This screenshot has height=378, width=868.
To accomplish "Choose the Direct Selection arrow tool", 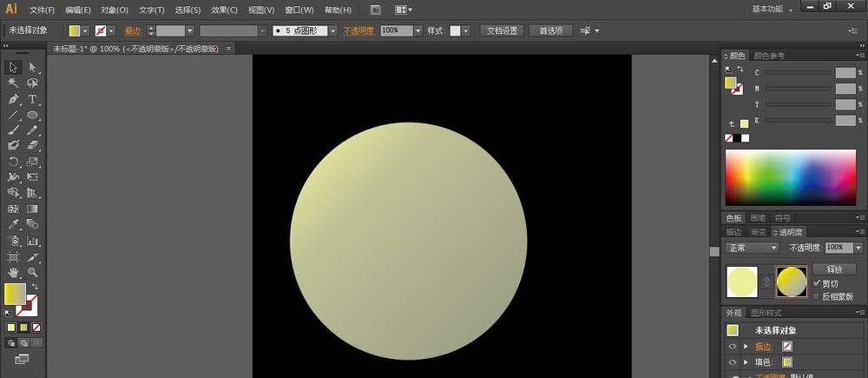I will point(33,68).
